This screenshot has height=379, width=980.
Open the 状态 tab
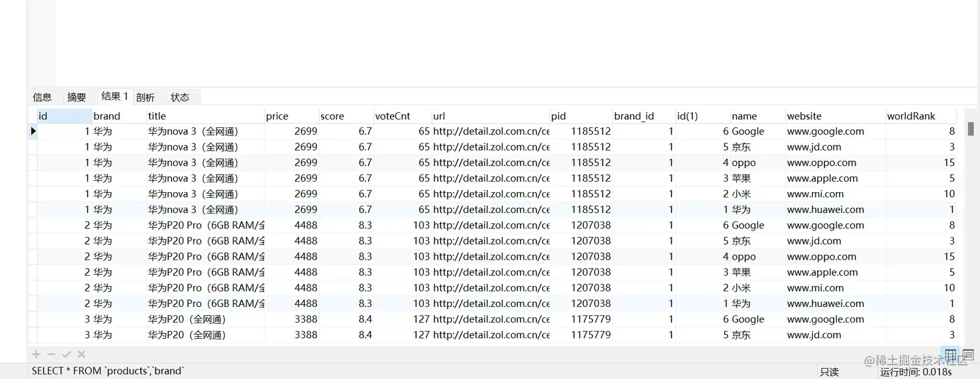point(180,97)
